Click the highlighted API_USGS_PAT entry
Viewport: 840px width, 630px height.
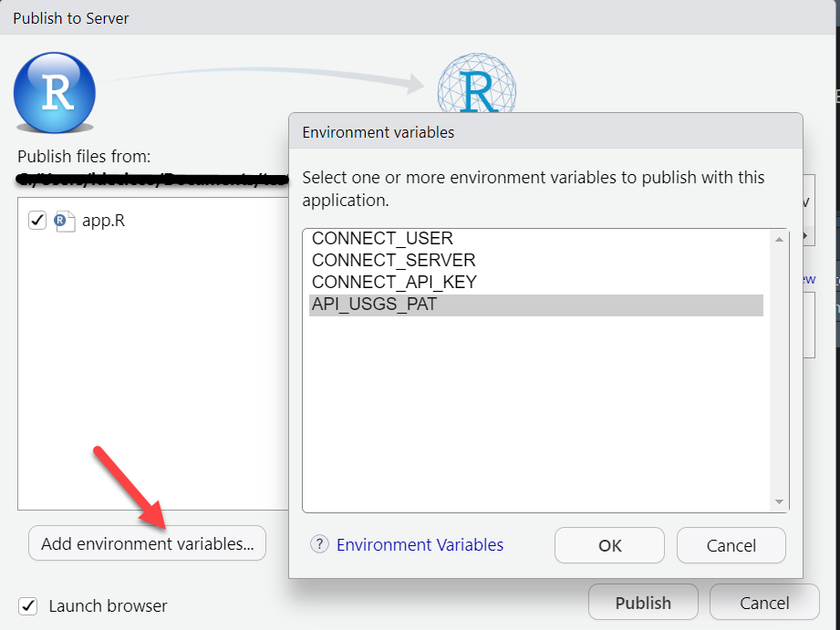pos(375,305)
